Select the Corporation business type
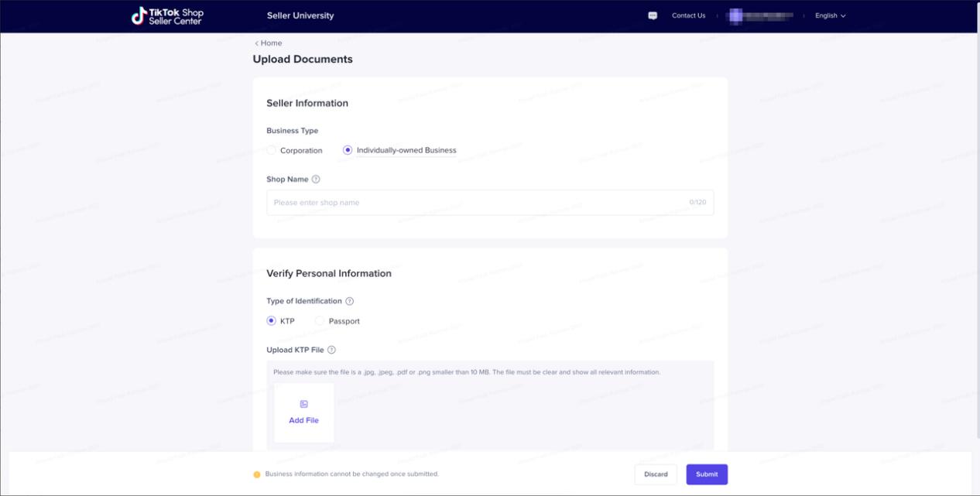The width and height of the screenshot is (980, 496). 272,150
